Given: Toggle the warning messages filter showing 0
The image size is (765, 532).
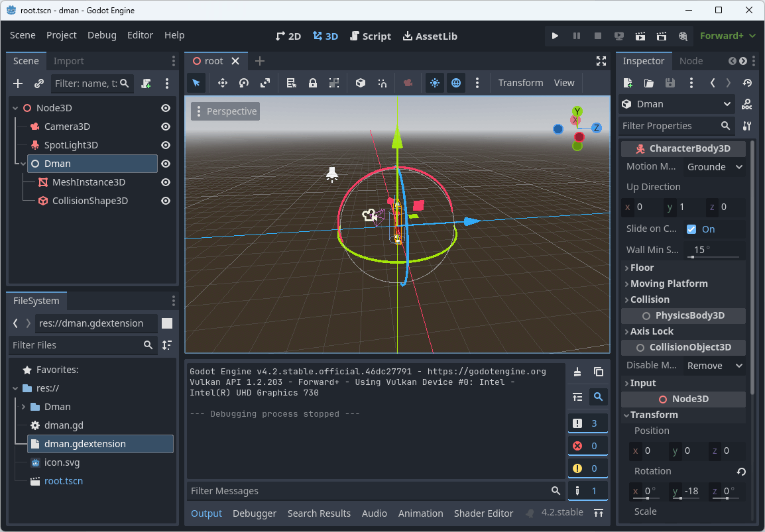Looking at the screenshot, I should [x=588, y=468].
